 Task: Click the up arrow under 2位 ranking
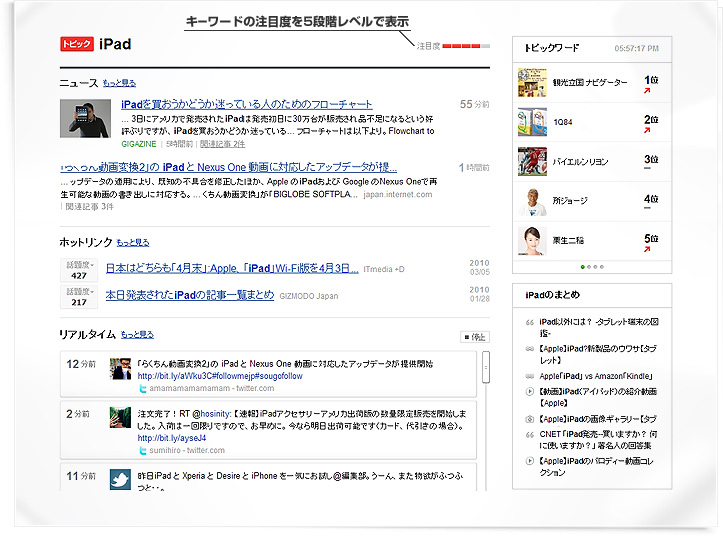pyautogui.click(x=647, y=130)
